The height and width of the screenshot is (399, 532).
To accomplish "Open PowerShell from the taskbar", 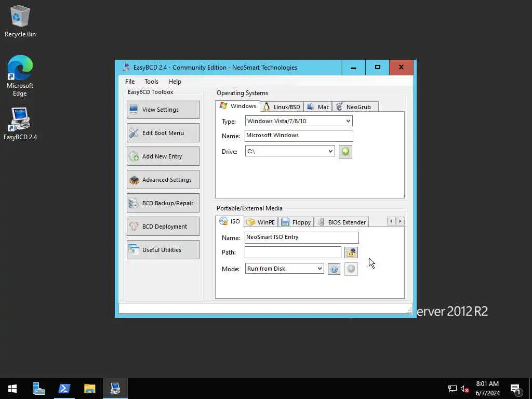I will click(64, 389).
